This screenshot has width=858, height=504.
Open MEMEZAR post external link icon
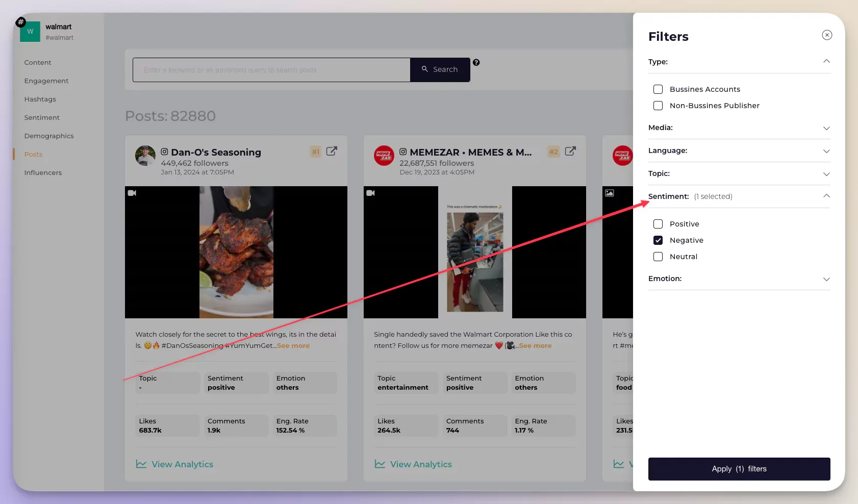(570, 151)
